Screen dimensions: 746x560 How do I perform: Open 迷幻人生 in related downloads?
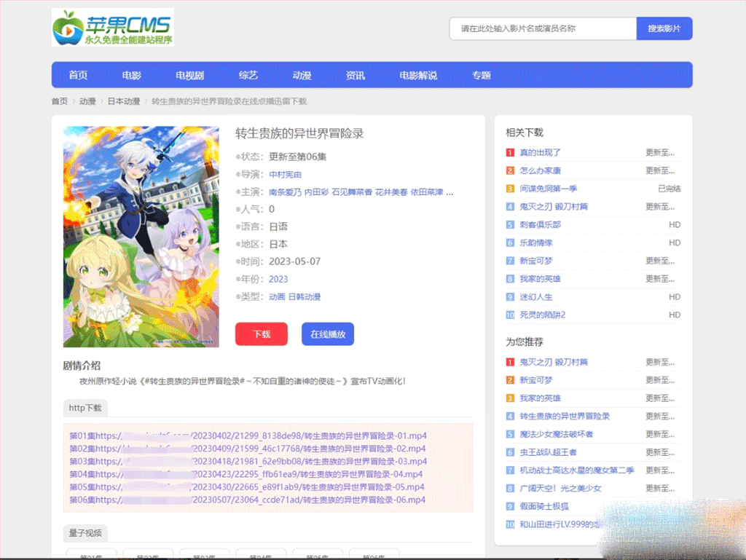pyautogui.click(x=536, y=297)
